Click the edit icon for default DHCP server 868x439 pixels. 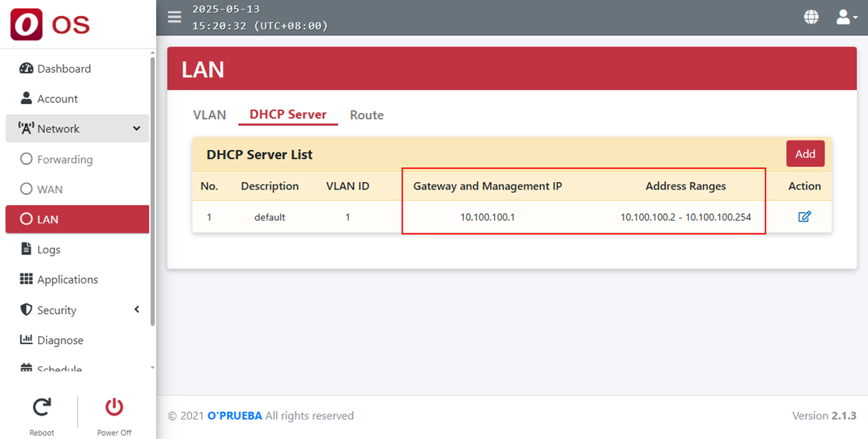coord(804,217)
